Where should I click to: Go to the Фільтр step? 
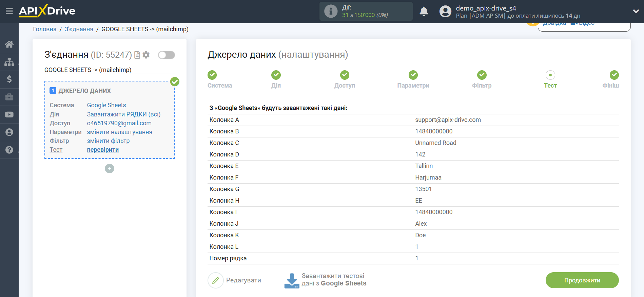coord(482,80)
